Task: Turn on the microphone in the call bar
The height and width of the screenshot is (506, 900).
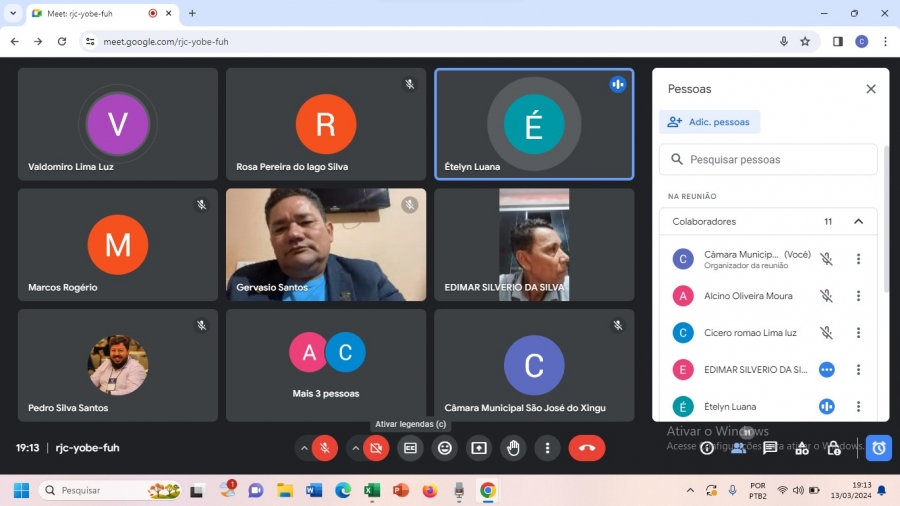Action: coord(324,448)
